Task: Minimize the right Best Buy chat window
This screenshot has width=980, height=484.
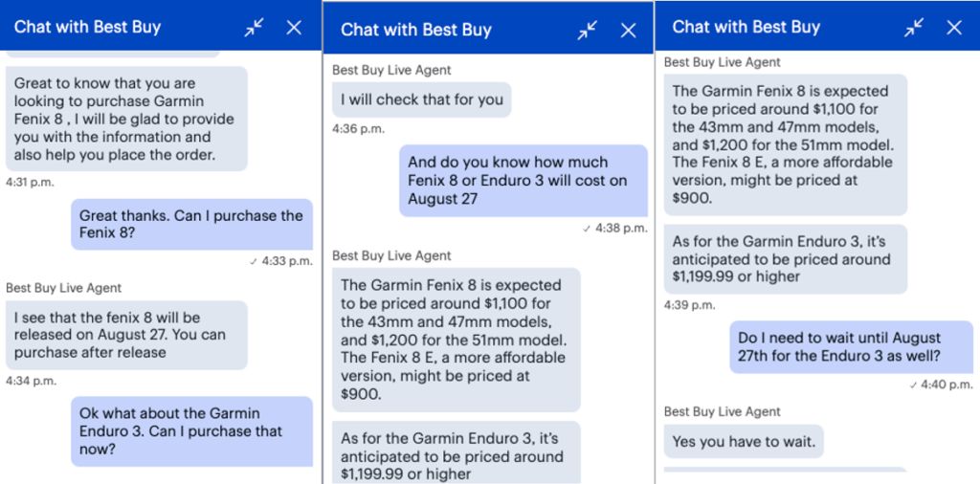Action: pos(914,27)
